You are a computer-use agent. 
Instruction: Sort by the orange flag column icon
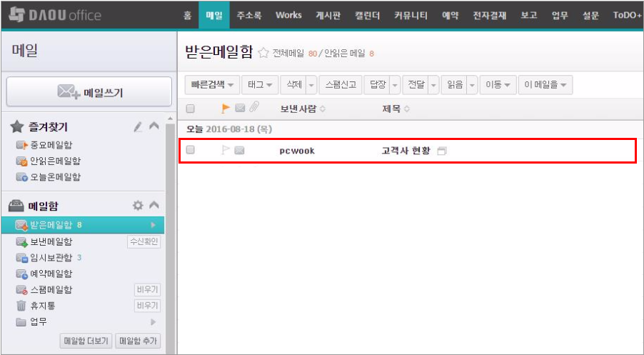[226, 109]
